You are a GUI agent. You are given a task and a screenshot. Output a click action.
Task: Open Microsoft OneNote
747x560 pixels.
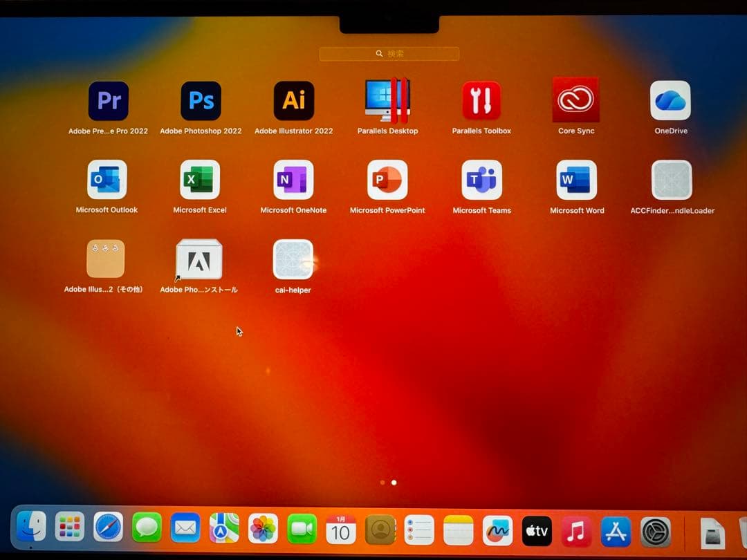(x=293, y=180)
